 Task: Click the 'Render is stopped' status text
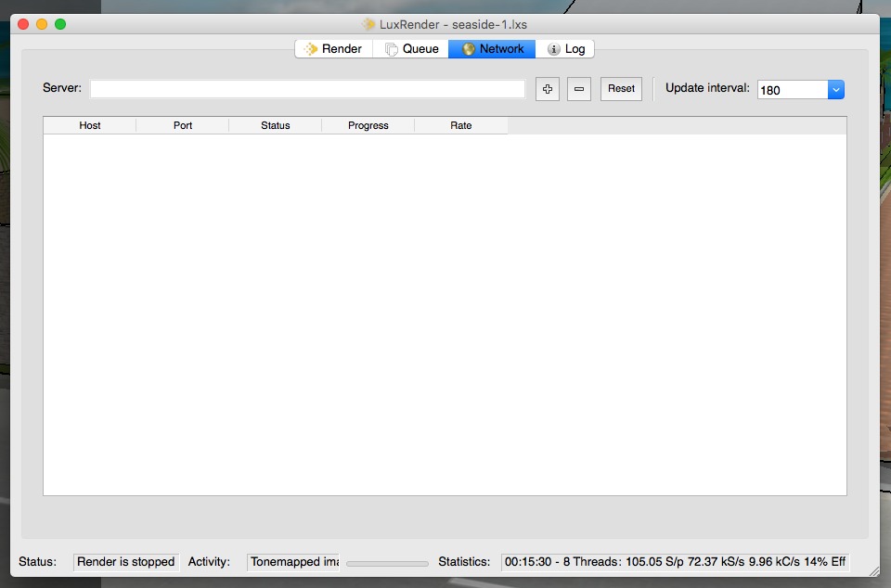126,562
